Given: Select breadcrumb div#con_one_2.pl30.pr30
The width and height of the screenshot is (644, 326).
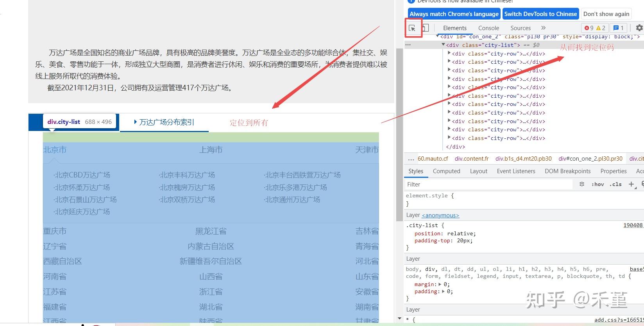Looking at the screenshot, I should point(590,159).
